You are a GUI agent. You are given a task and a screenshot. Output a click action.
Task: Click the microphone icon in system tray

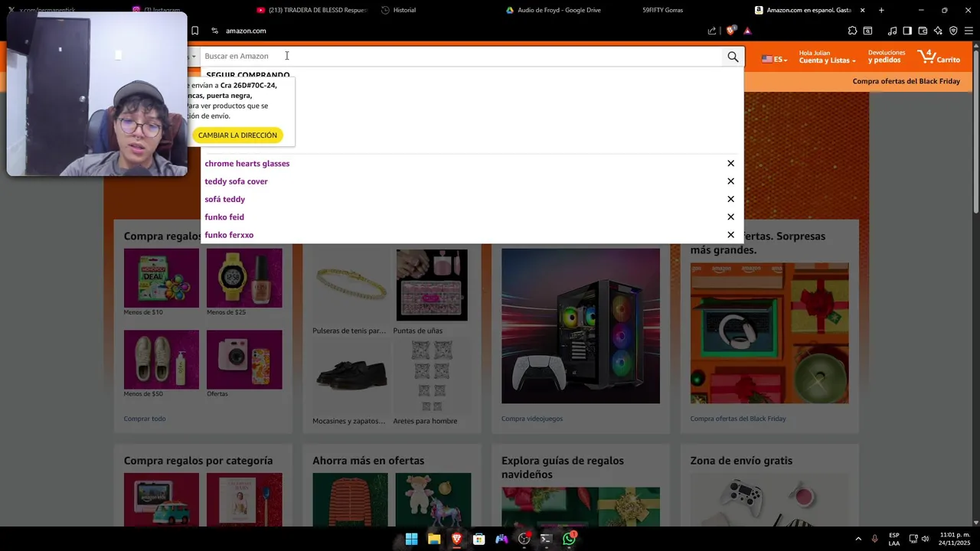[x=874, y=539]
